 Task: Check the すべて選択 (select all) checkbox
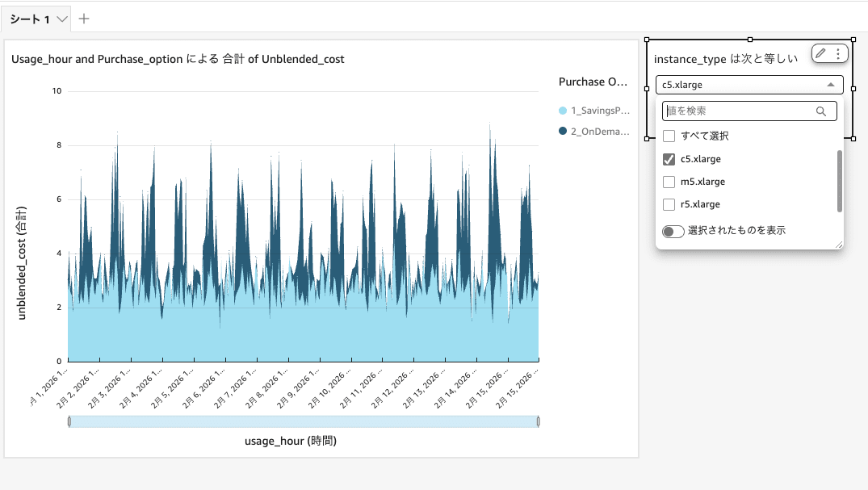point(669,136)
